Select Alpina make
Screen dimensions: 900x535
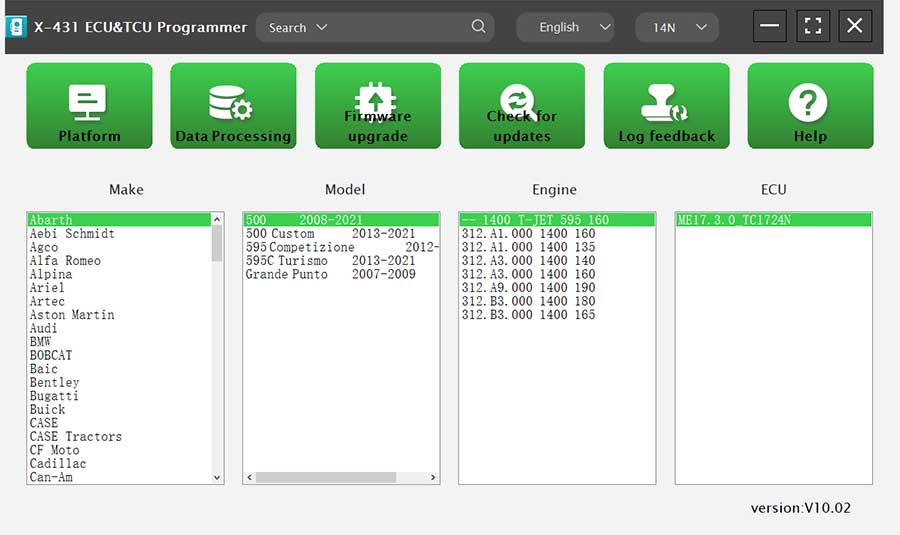(x=119, y=274)
